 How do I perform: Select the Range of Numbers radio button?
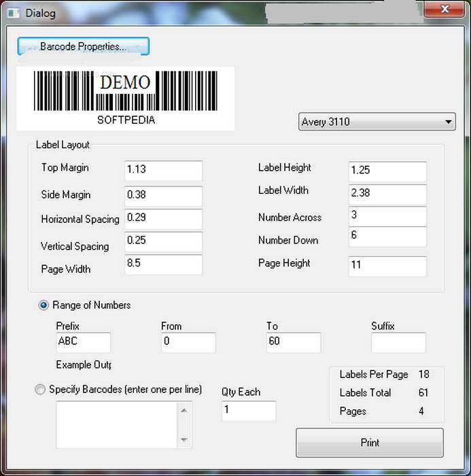[x=43, y=305]
